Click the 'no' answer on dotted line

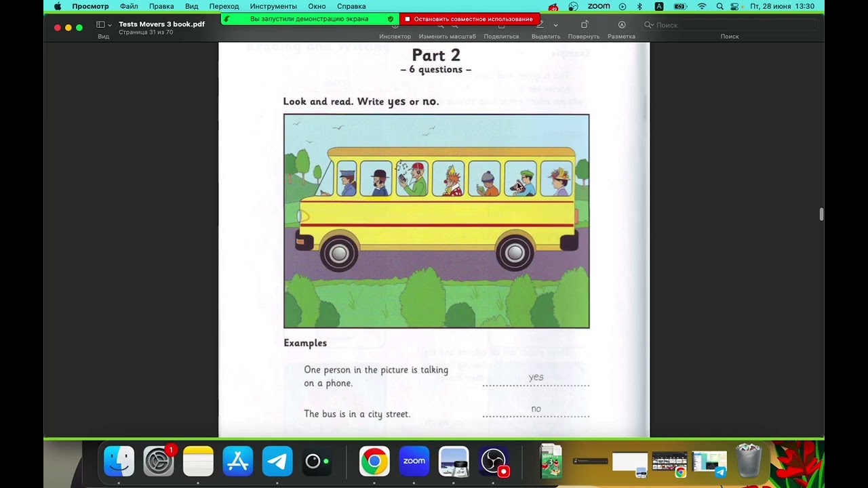click(x=536, y=409)
